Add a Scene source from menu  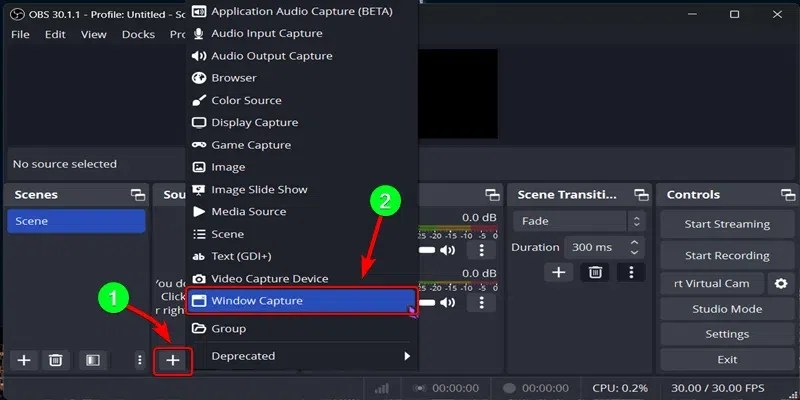(x=302, y=234)
